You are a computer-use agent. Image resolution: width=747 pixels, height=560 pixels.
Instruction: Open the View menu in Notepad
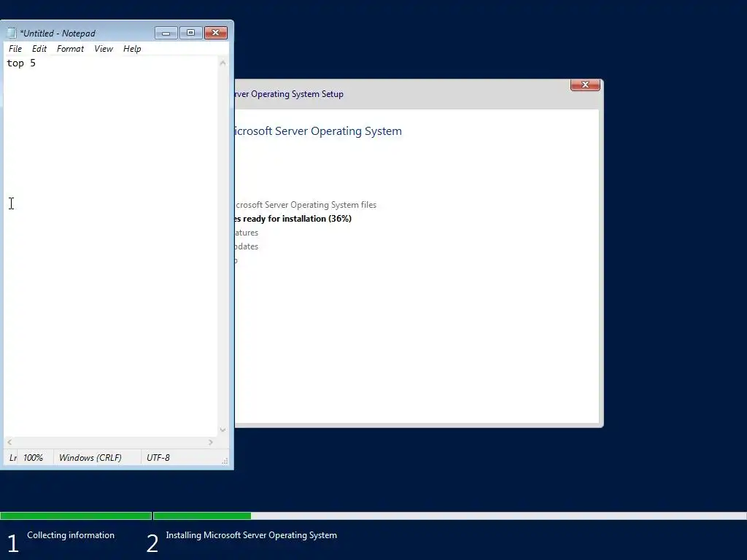[104, 49]
